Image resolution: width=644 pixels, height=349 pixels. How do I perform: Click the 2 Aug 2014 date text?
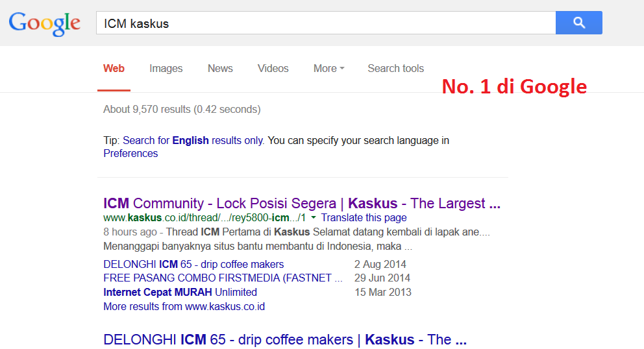(x=380, y=264)
